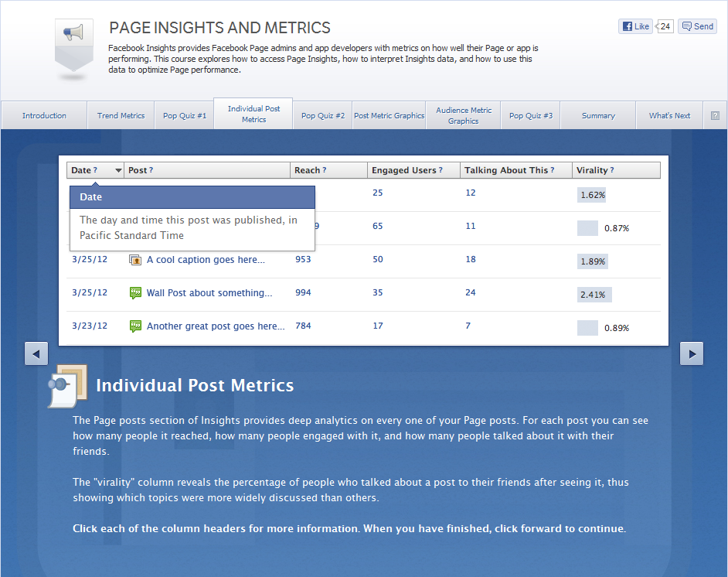Click the engaged users value 25

coord(377,193)
